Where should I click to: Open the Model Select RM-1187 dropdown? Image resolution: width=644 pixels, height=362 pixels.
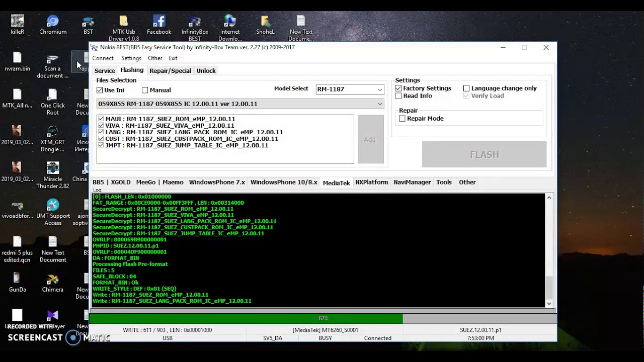click(350, 89)
